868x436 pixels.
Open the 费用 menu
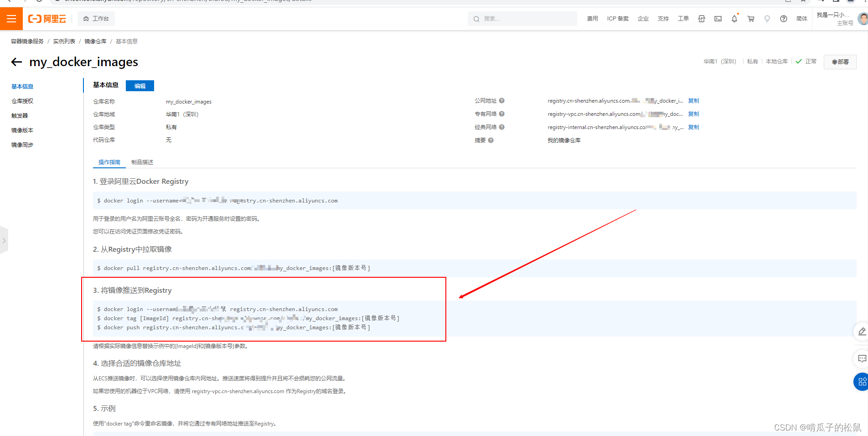592,19
